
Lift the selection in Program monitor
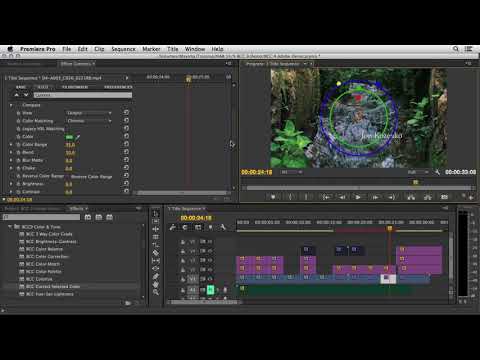pos(411,197)
